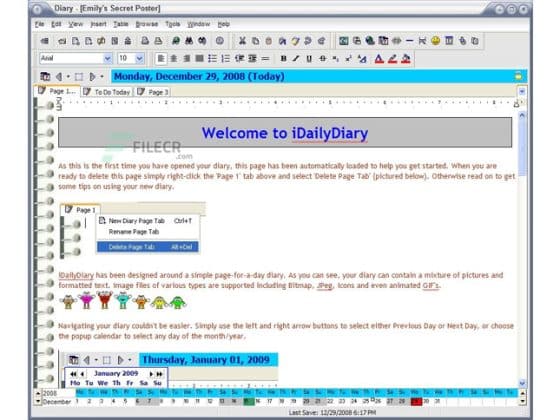Insert a smiley face emoticon
Screen dimensions: 560x420
click(435, 41)
